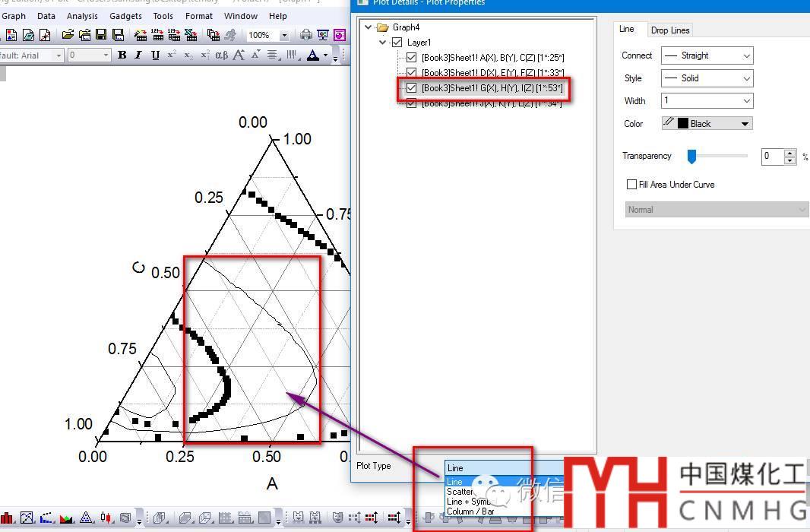Viewport: 810px width, 532px height.
Task: Switch to the Drop Lines tab
Action: [x=670, y=30]
